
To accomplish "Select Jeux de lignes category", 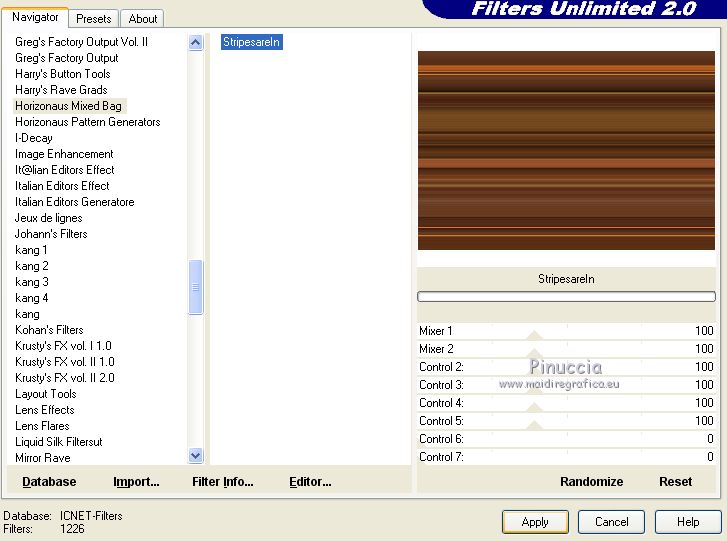I will (x=48, y=218).
